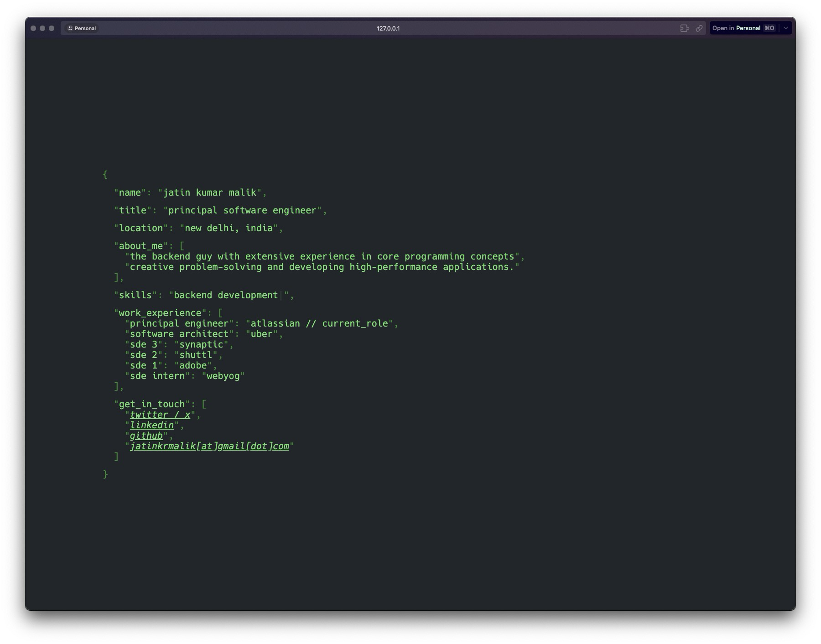
Task: Click the jatinkrmalik email link
Action: pyautogui.click(x=210, y=446)
